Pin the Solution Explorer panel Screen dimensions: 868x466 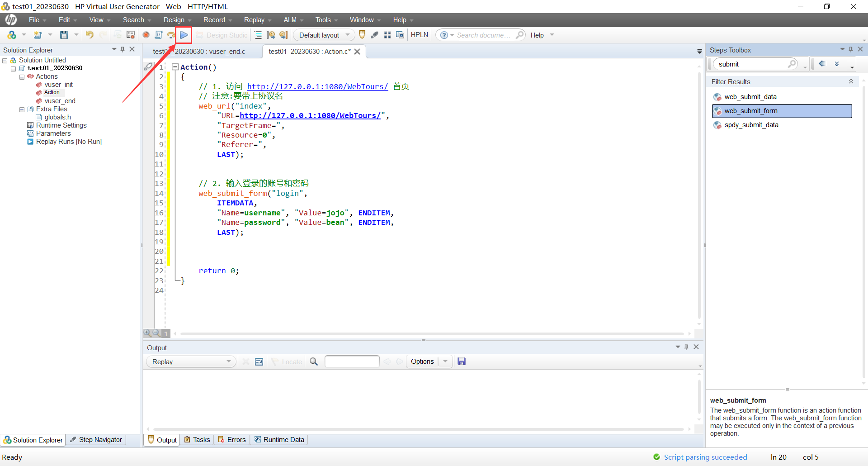point(123,49)
